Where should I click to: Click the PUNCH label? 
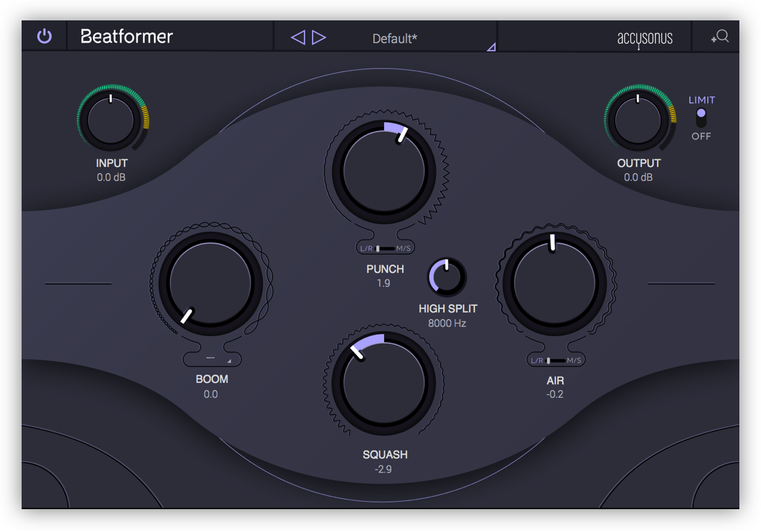click(x=385, y=269)
